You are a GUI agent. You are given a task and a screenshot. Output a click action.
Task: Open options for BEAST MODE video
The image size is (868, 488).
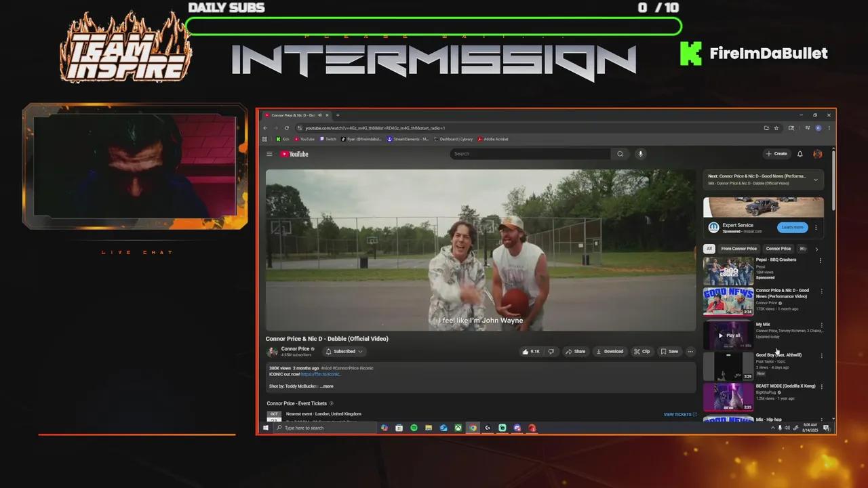pyautogui.click(x=822, y=387)
